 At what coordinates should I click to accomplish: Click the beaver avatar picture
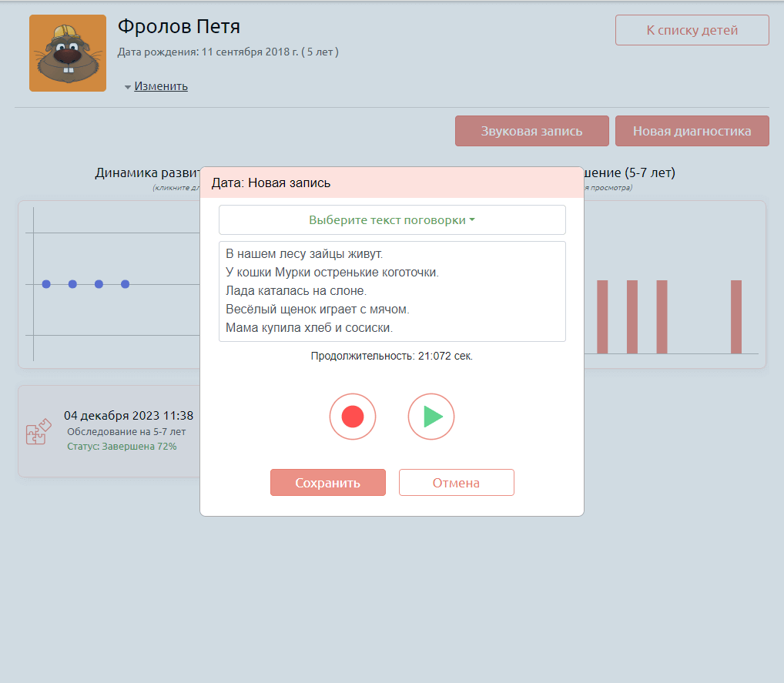(x=68, y=53)
